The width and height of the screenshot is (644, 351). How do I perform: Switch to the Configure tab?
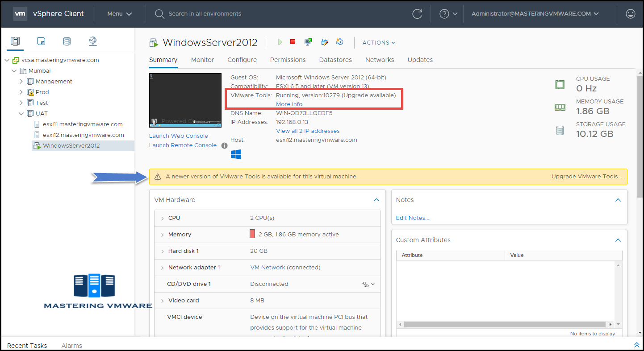tap(242, 60)
